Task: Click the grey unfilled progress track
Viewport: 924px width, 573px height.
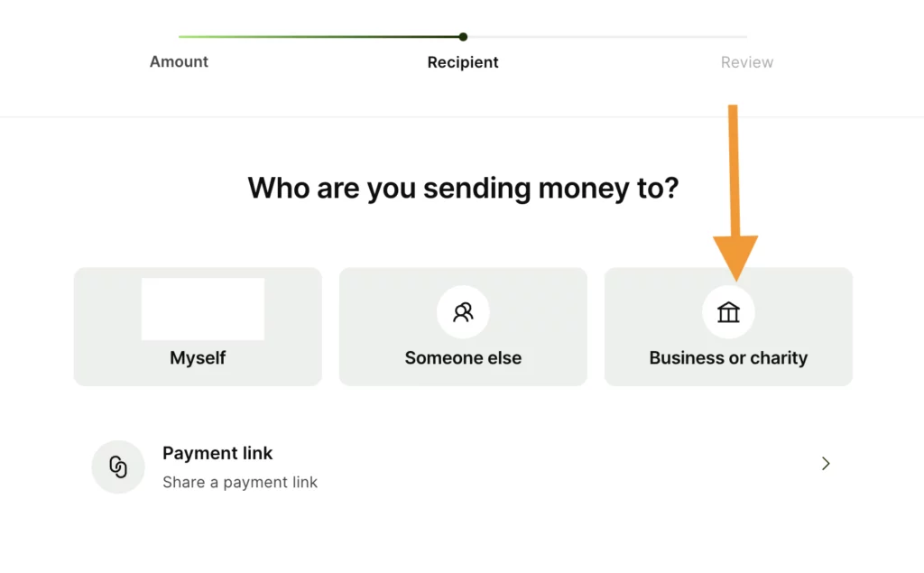Action: click(x=605, y=37)
